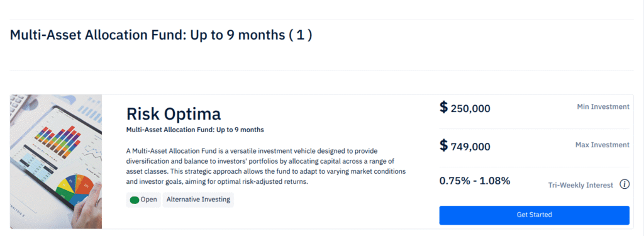Click the 749,000 maximum investment amount
The width and height of the screenshot is (644, 236).
470,147
